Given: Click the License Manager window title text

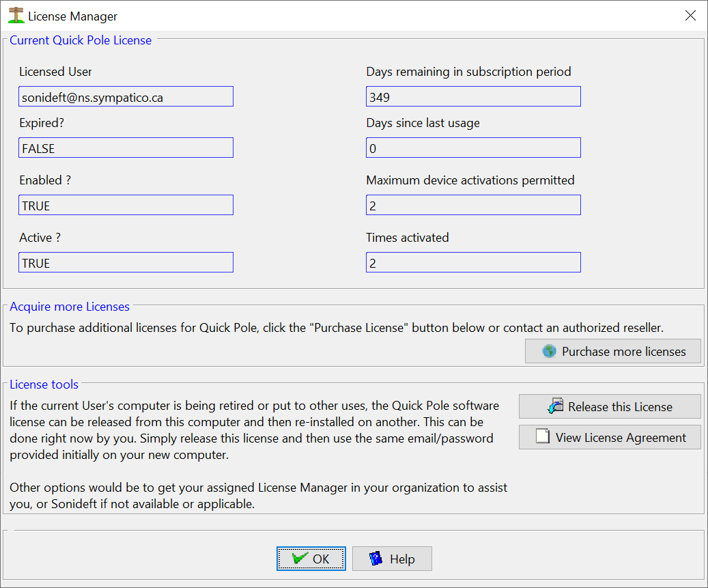Looking at the screenshot, I should (72, 16).
